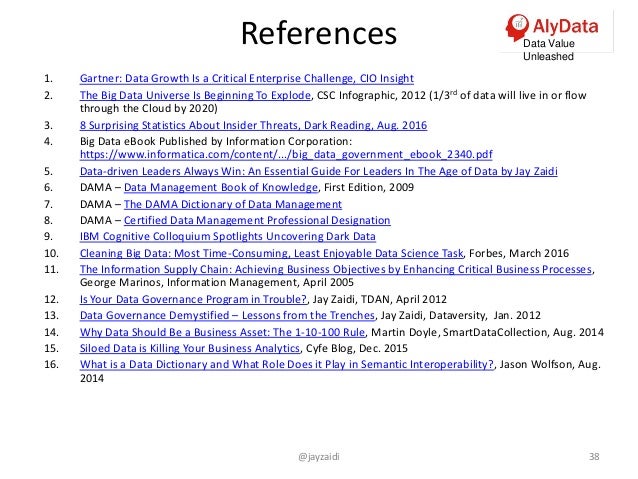Open Cleaning Big Data Forbes article link
The image size is (638, 479).
[271, 253]
